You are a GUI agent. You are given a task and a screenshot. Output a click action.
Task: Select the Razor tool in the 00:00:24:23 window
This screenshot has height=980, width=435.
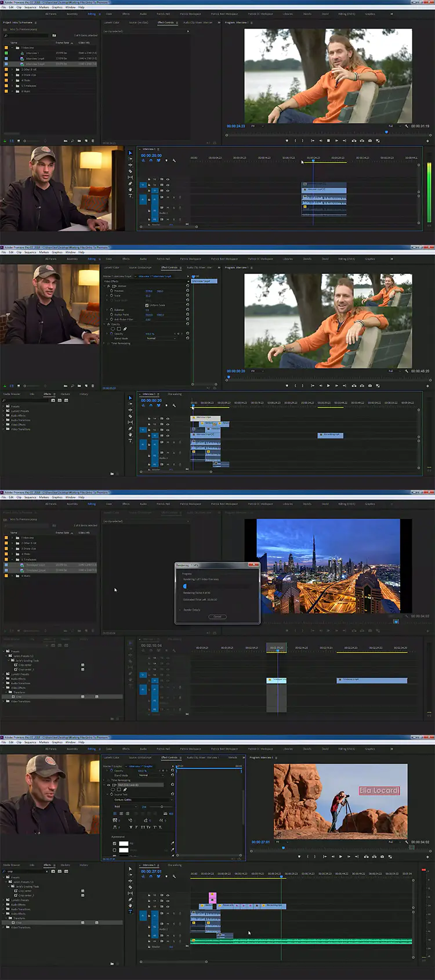(x=130, y=171)
